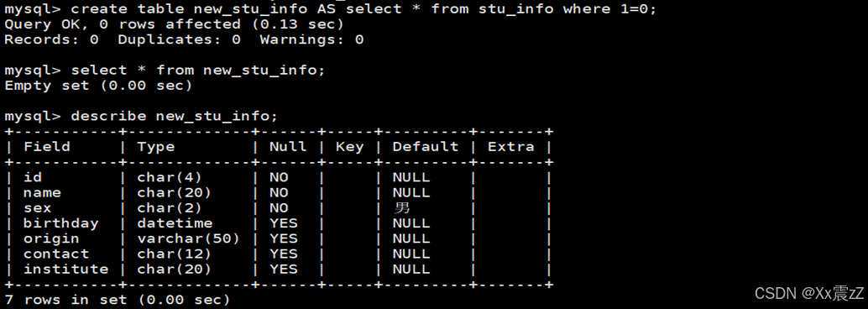Click the 'Records: 0 Duplicates: 0' line
The width and height of the screenshot is (868, 309).
pos(184,39)
